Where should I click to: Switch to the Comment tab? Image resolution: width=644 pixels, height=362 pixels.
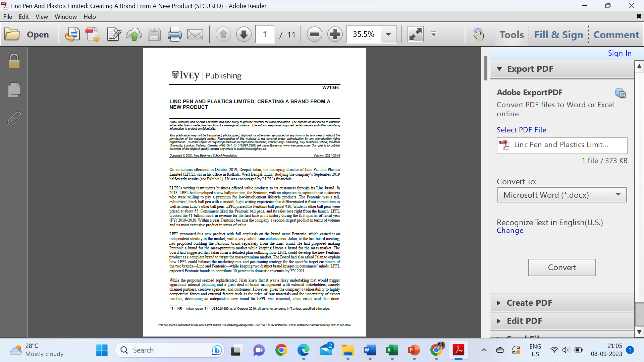coord(616,35)
